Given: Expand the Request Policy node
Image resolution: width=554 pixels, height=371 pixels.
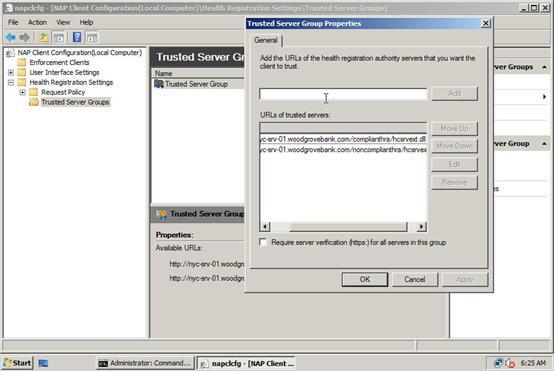Looking at the screenshot, I should click(23, 92).
